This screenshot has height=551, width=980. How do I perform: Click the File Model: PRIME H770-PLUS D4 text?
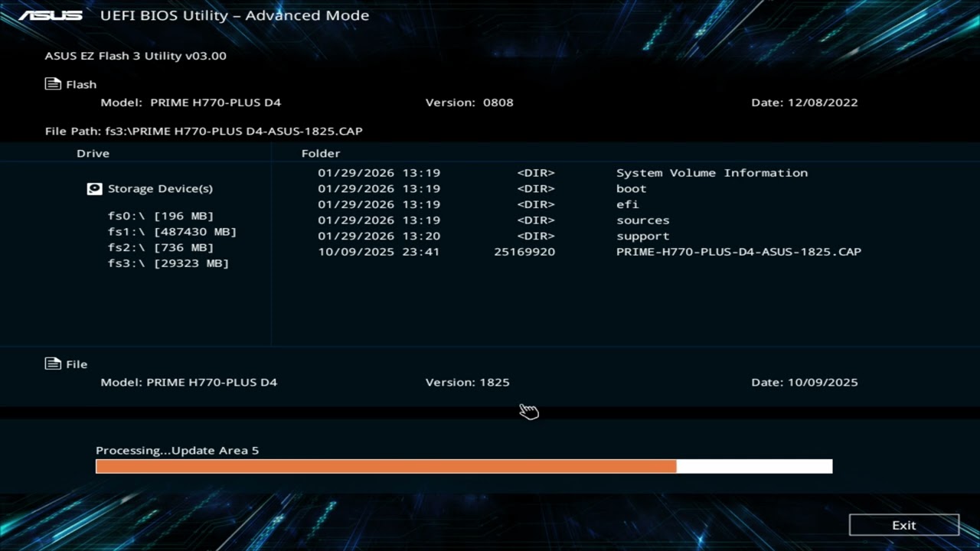(x=189, y=382)
